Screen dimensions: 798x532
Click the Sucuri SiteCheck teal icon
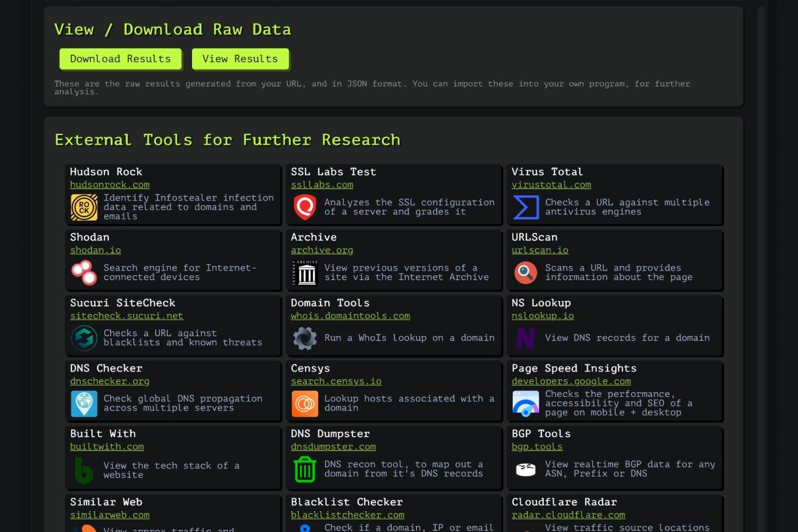tap(84, 338)
